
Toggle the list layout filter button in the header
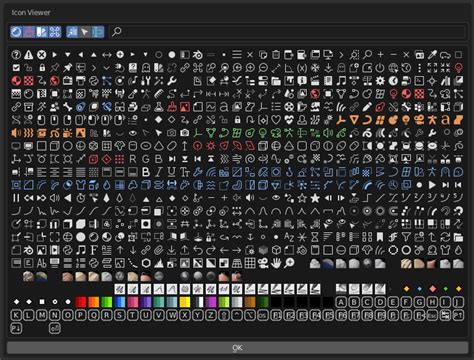point(98,32)
